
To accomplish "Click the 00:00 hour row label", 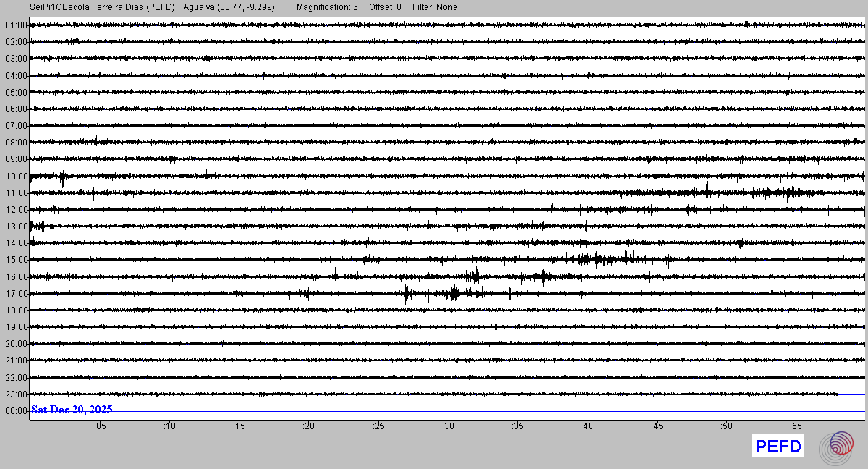I will 15,411.
